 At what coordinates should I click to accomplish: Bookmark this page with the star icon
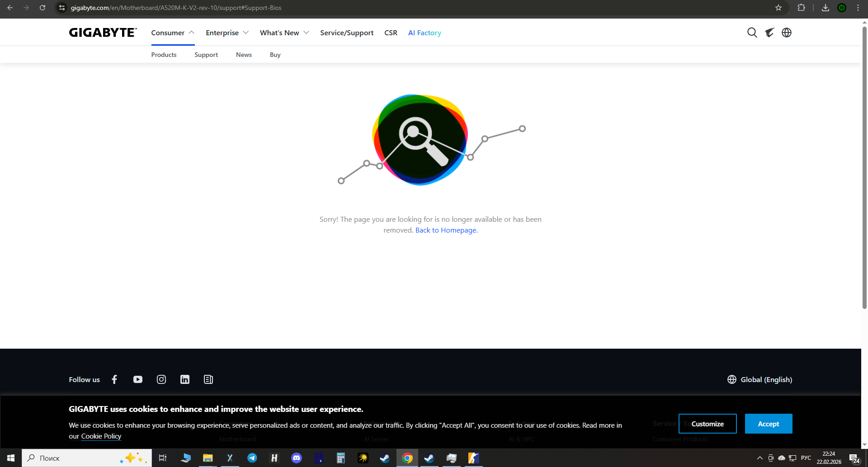pos(778,8)
